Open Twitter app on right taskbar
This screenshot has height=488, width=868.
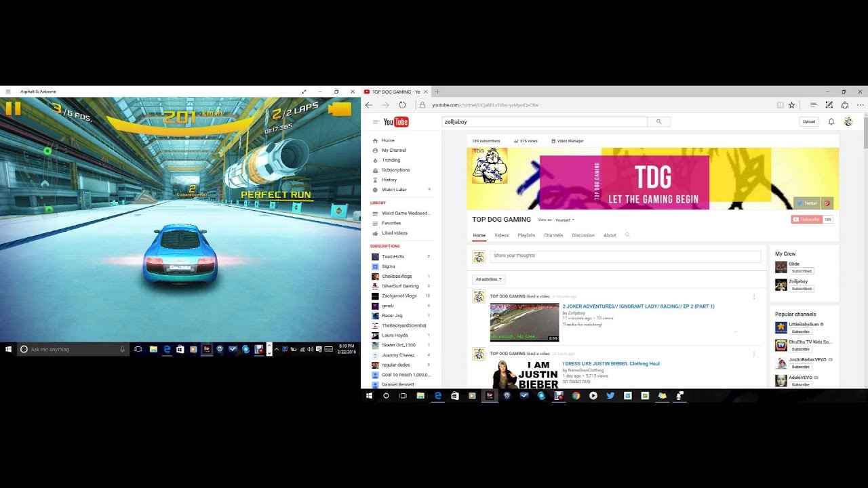(610, 395)
